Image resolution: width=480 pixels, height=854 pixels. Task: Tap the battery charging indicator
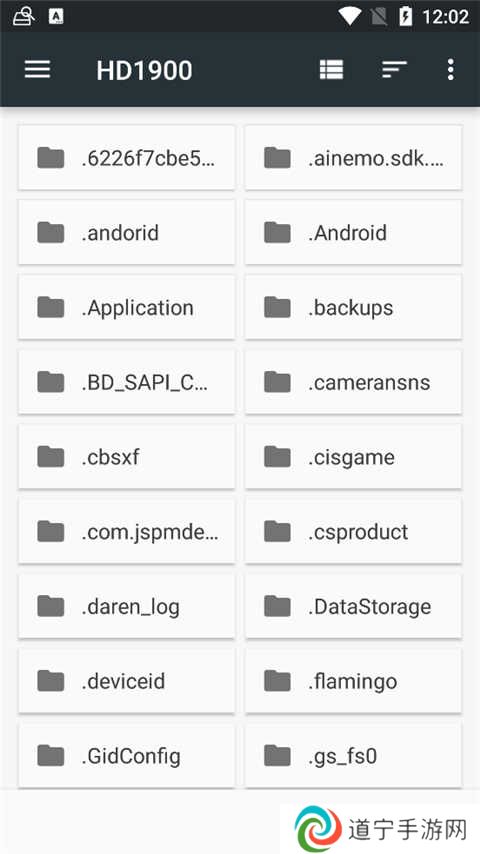click(x=405, y=16)
